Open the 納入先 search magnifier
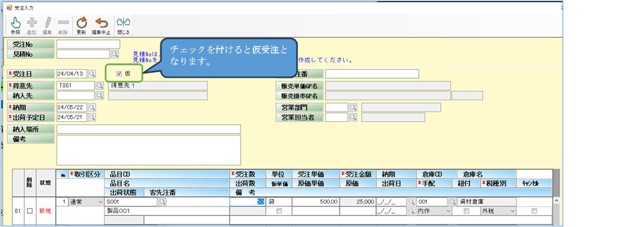 (x=100, y=95)
